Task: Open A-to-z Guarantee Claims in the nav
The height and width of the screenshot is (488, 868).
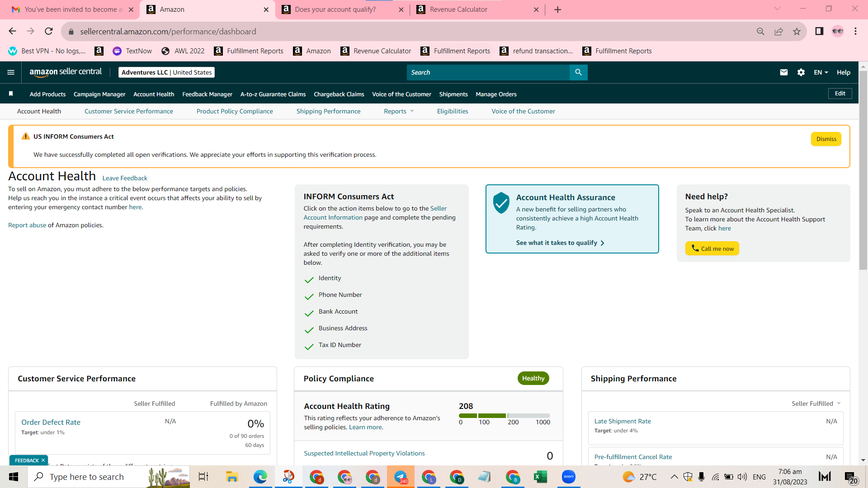Action: [273, 94]
